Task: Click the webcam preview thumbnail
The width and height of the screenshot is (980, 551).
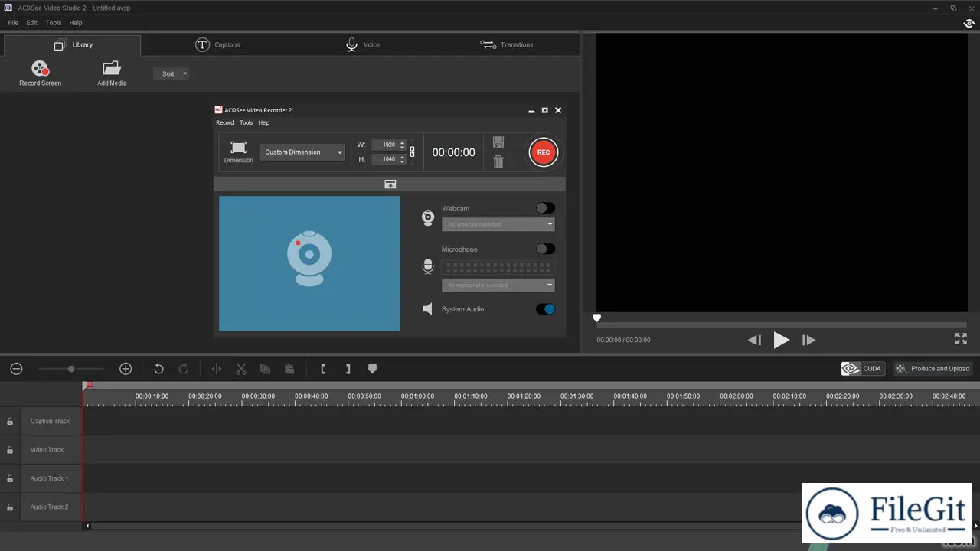Action: 309,264
